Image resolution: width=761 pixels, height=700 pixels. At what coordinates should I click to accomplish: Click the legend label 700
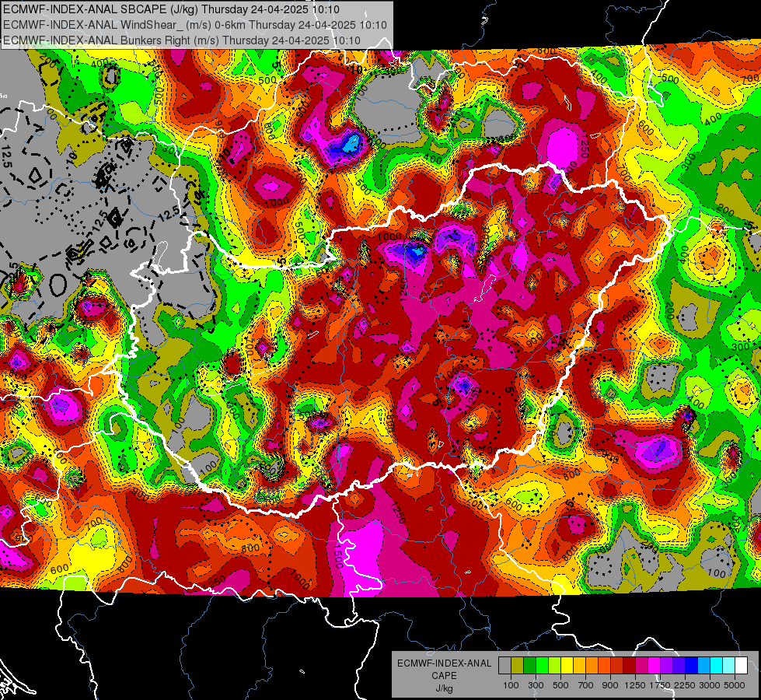point(586,685)
